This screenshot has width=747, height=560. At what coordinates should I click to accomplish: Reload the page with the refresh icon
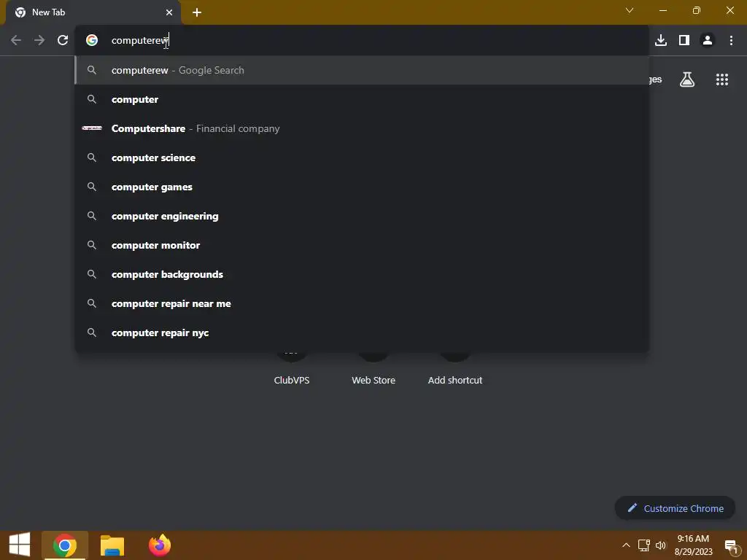pyautogui.click(x=63, y=40)
